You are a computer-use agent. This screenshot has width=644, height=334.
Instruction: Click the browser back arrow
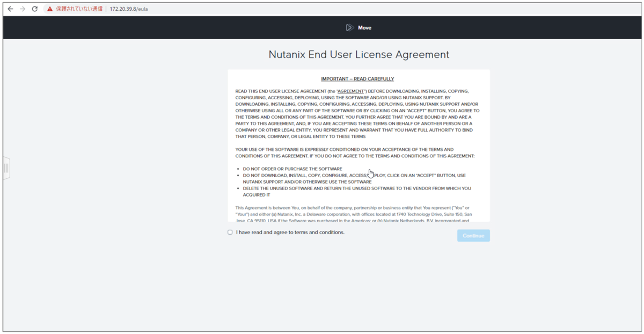[x=10, y=9]
